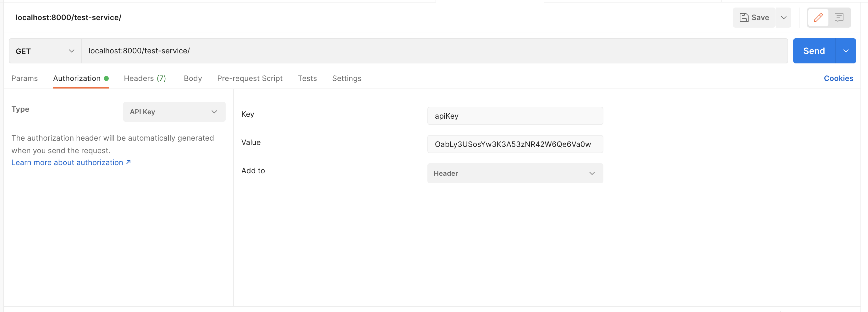This screenshot has width=868, height=312.
Task: Expand the Save options chevron
Action: click(784, 18)
